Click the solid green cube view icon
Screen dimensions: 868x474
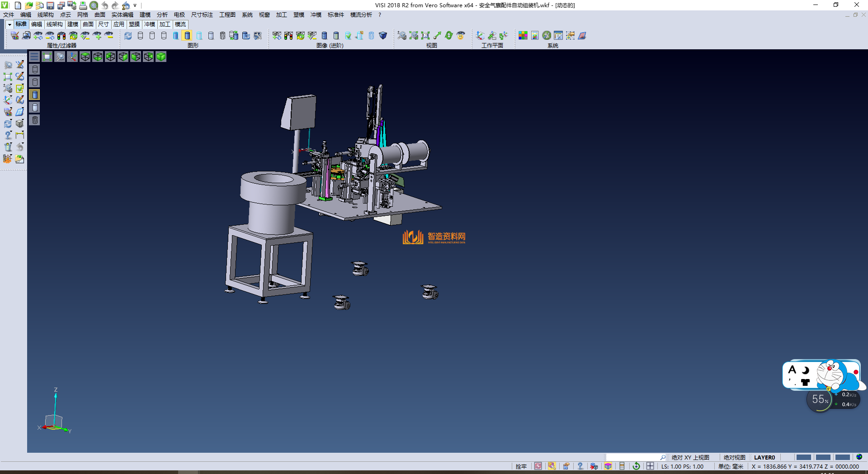point(161,57)
